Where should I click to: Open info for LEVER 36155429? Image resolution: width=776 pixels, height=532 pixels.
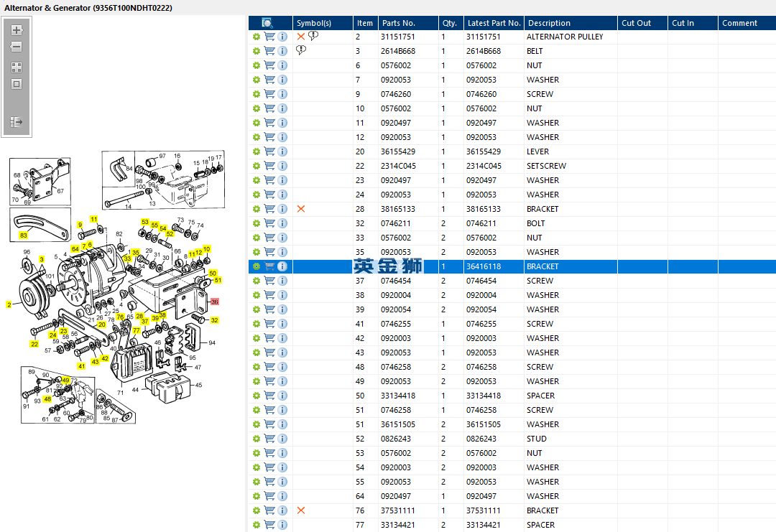(282, 151)
